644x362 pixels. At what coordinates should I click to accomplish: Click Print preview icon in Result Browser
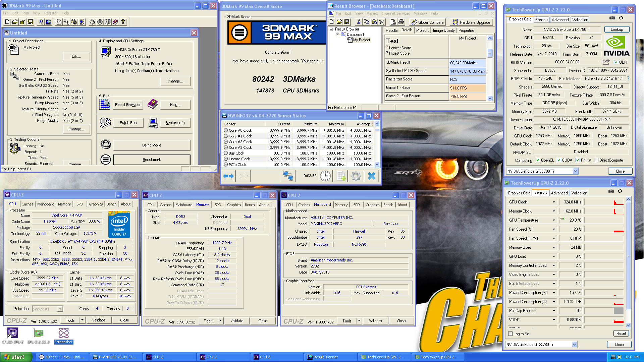pyautogui.click(x=393, y=22)
